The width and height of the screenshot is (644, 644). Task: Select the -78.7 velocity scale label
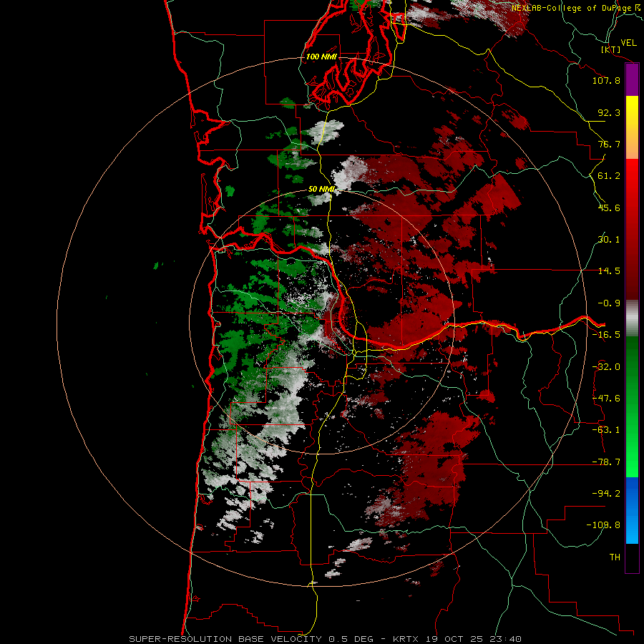tap(606, 462)
